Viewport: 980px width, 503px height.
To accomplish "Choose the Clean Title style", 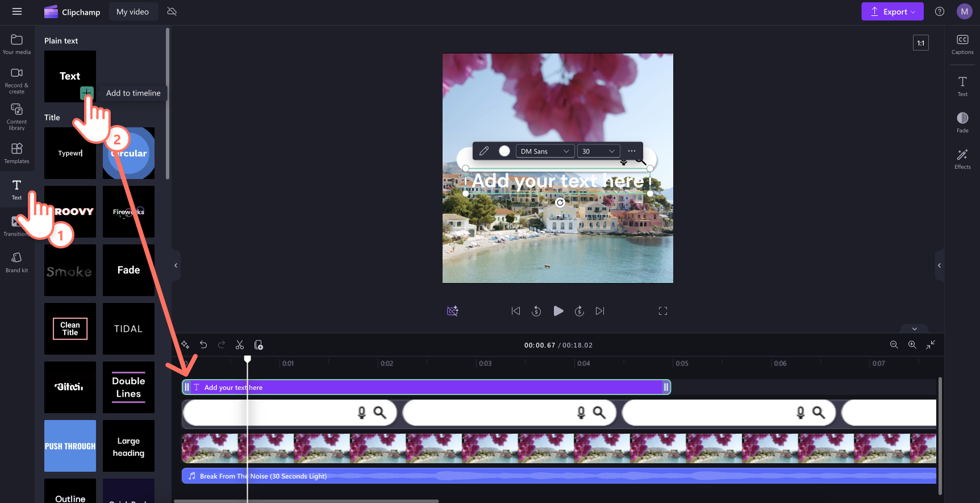I will (70, 329).
